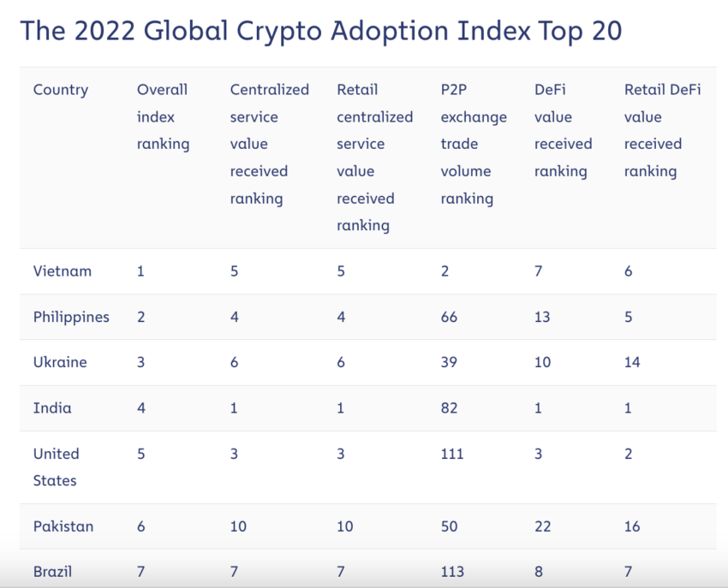Click Philippines P2P ranking value 66
Image resolution: width=728 pixels, height=588 pixels.
pyautogui.click(x=449, y=317)
